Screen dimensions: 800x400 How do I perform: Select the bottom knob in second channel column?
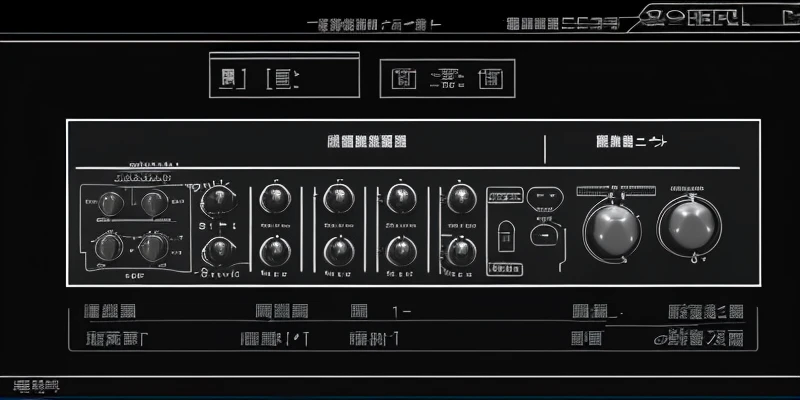click(338, 250)
